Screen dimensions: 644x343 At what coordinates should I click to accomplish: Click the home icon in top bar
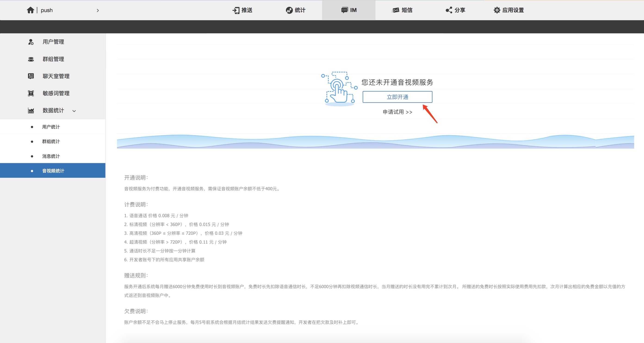click(30, 10)
